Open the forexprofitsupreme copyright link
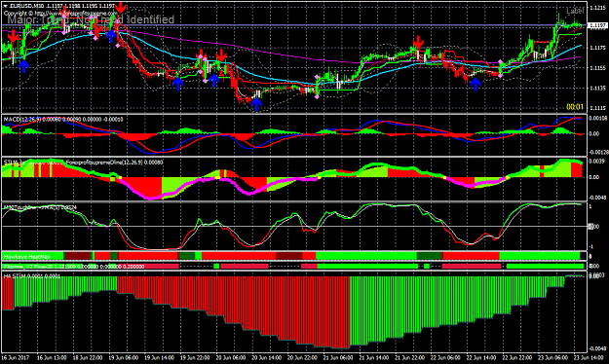Viewport: 609px width, 364px height. 59,14
